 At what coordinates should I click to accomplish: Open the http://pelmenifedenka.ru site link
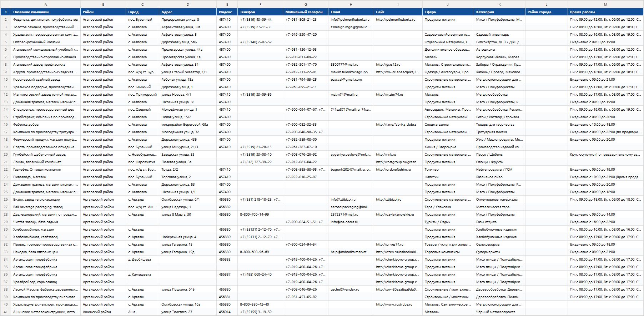coord(396,20)
